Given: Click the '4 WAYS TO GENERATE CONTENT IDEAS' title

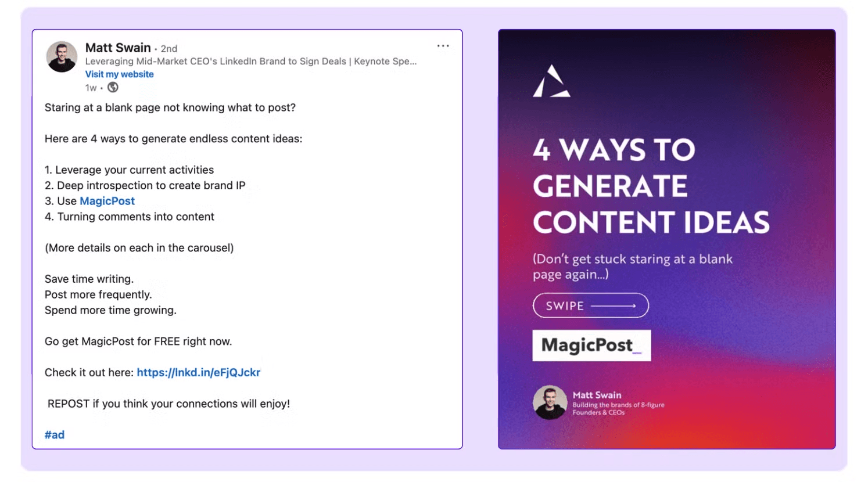Looking at the screenshot, I should click(651, 186).
